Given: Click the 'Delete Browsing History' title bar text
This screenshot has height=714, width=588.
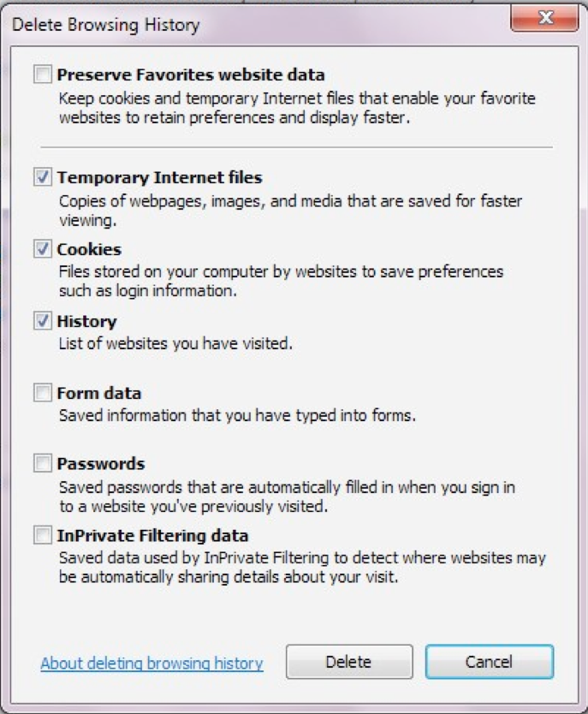Looking at the screenshot, I should tap(105, 25).
